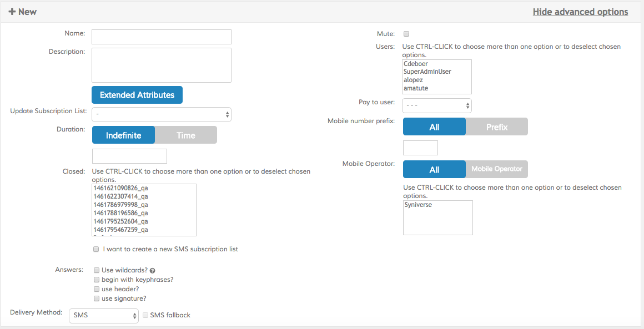Click the Hide advanced options link

coord(580,12)
